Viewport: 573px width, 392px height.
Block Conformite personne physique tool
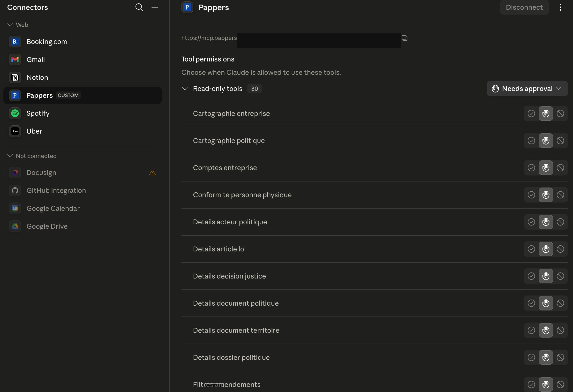coord(560,195)
